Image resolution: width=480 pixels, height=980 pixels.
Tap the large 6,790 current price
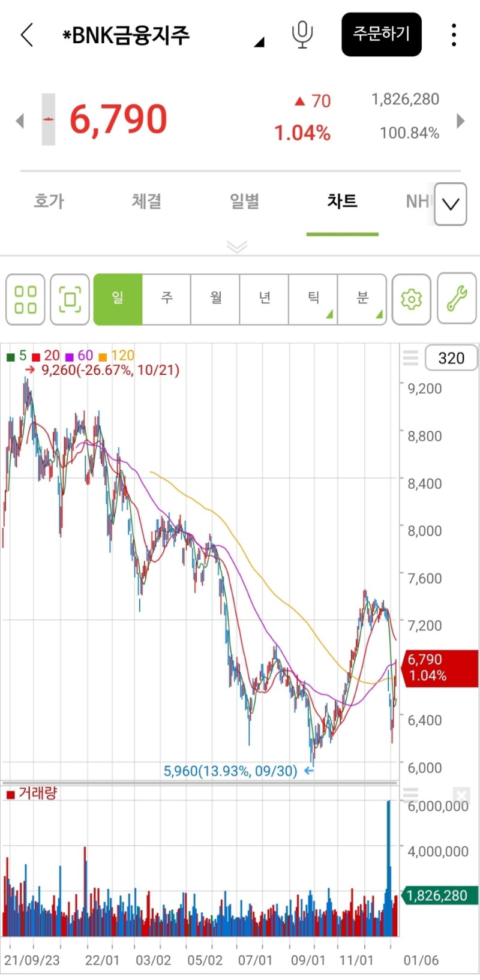pyautogui.click(x=118, y=119)
